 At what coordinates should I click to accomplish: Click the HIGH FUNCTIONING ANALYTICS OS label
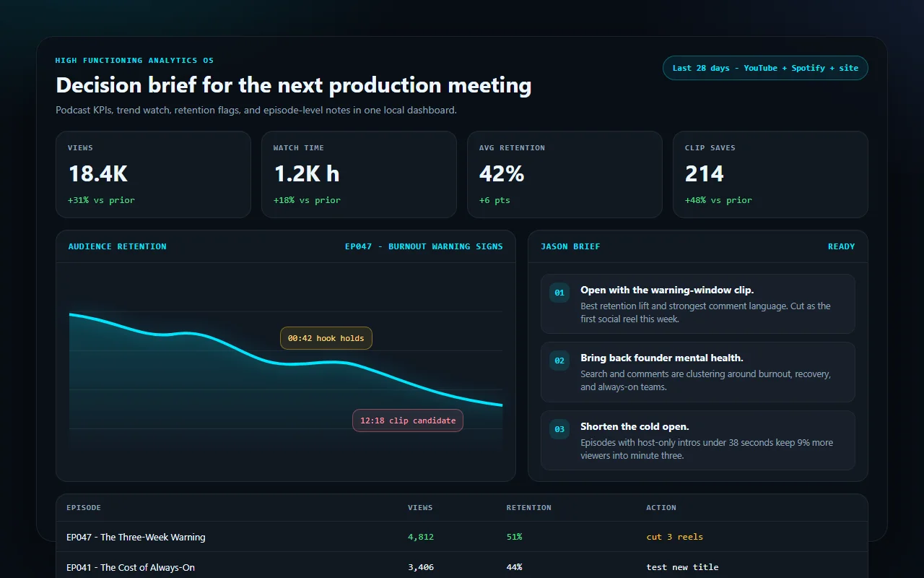[134, 61]
